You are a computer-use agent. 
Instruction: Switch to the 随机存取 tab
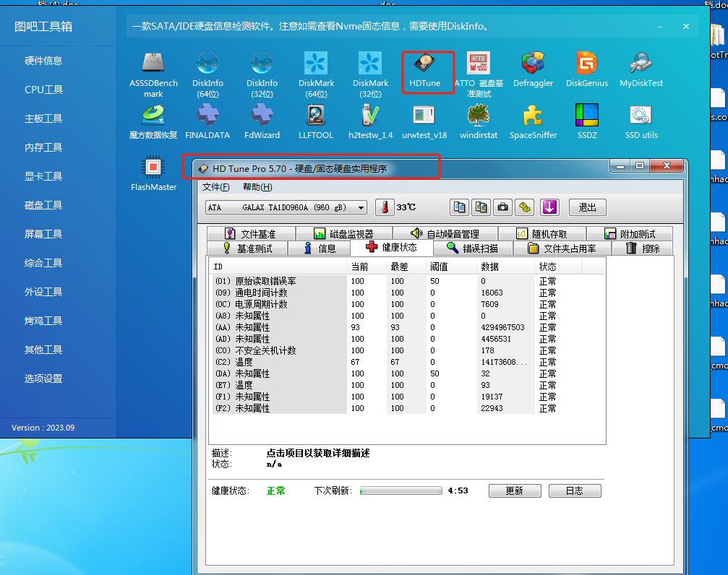tap(541, 233)
